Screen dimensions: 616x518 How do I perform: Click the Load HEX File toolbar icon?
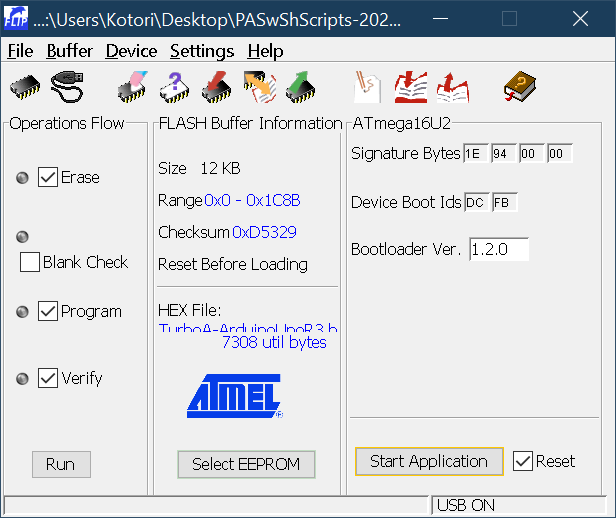pos(410,87)
